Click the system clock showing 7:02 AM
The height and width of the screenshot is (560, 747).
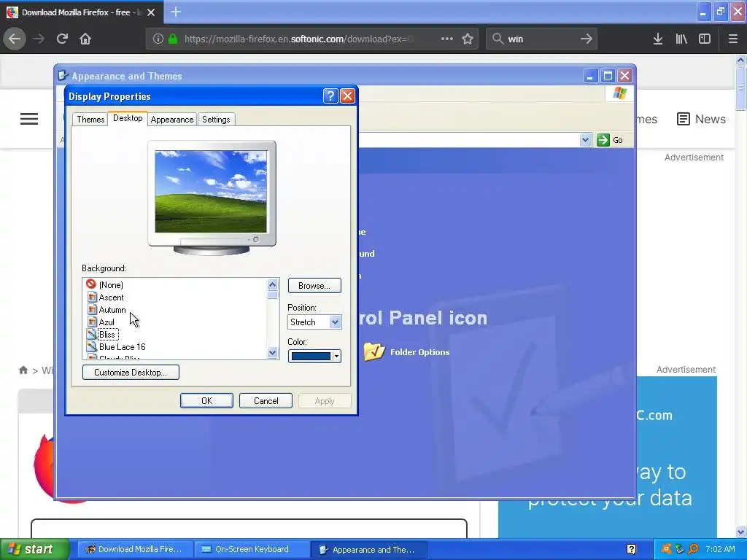(x=720, y=550)
